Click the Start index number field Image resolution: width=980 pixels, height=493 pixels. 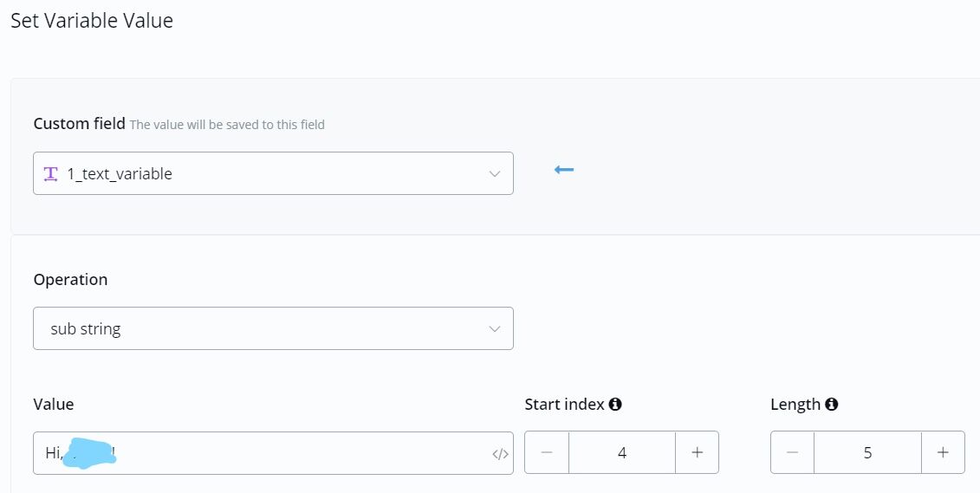(622, 452)
